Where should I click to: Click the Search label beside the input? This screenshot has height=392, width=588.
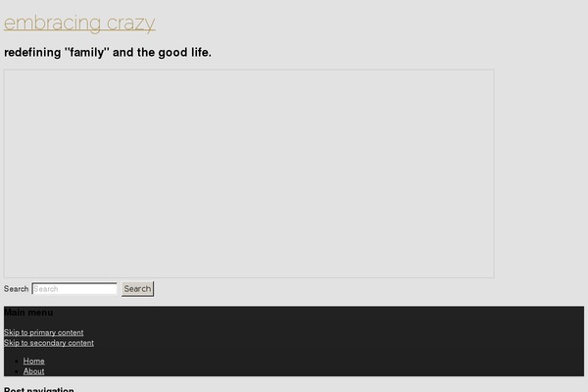(16, 289)
